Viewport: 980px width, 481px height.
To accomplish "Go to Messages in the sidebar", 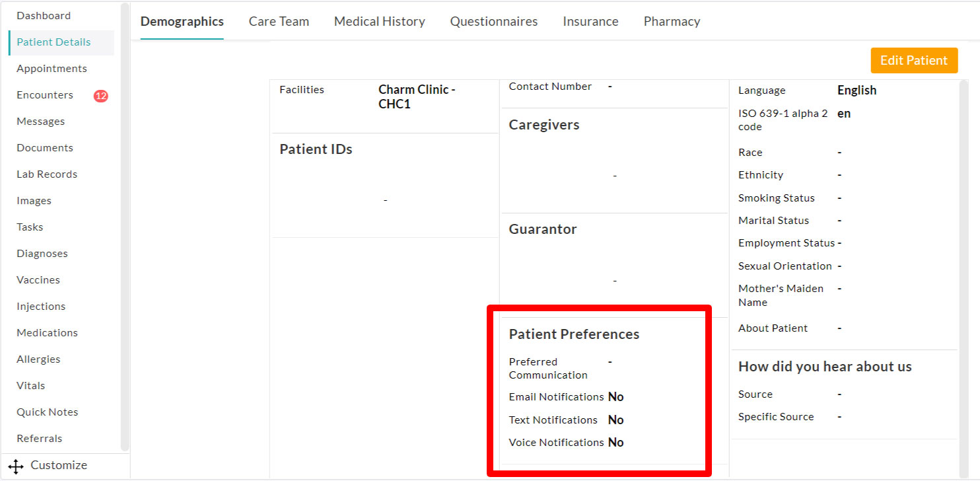I will [x=40, y=122].
